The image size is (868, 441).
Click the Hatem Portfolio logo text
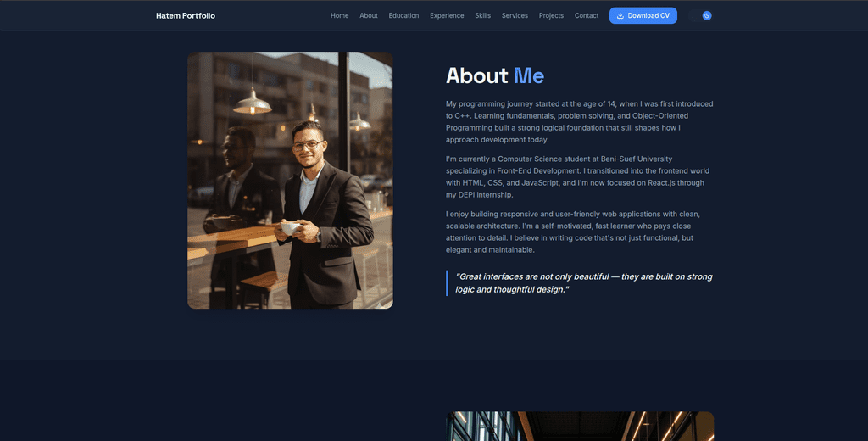point(186,15)
